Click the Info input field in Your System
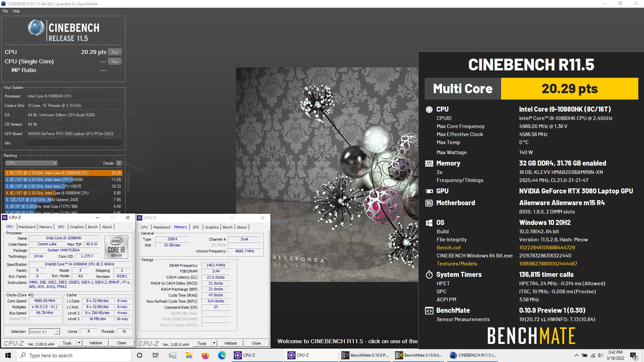 [x=74, y=143]
